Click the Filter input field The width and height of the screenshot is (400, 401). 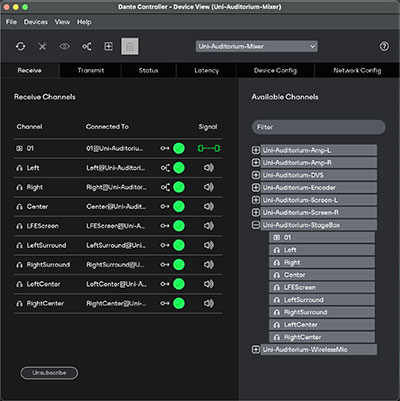[319, 127]
